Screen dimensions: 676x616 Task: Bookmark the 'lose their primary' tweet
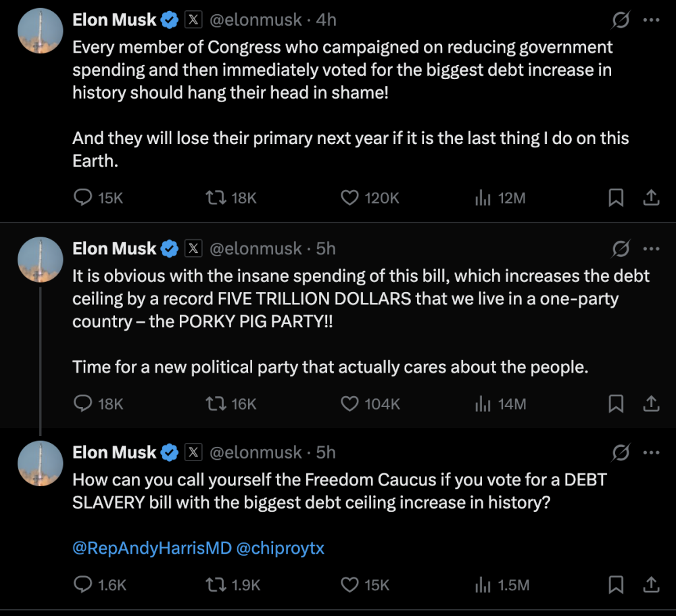pos(616,198)
